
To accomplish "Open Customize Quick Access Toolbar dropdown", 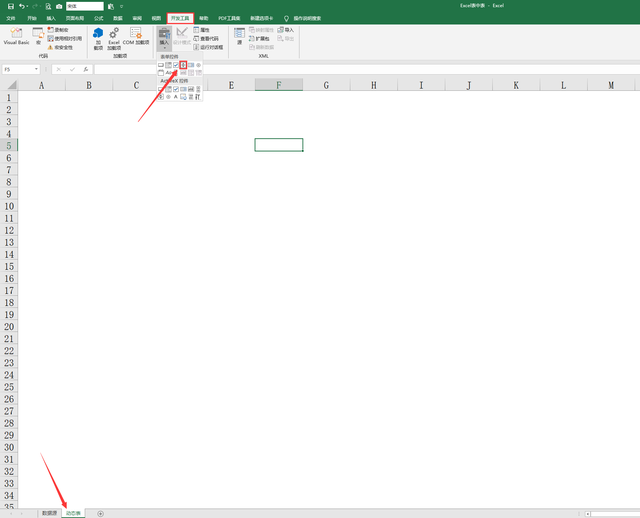I will click(x=122, y=6).
